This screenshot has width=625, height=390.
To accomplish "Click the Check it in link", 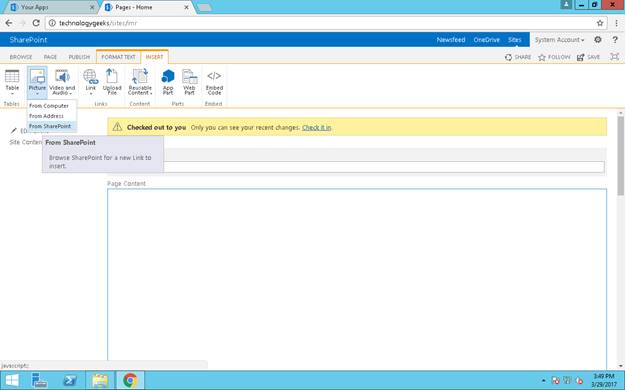I will [x=316, y=128].
